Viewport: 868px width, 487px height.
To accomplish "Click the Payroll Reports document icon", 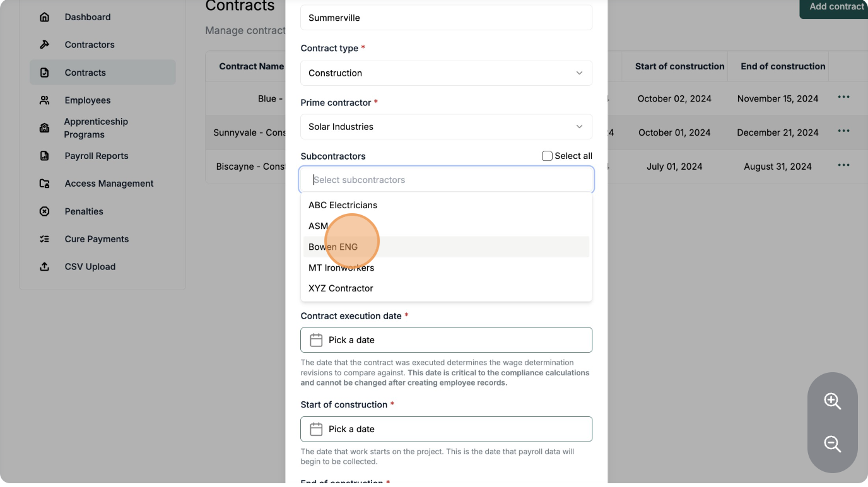I will point(44,156).
